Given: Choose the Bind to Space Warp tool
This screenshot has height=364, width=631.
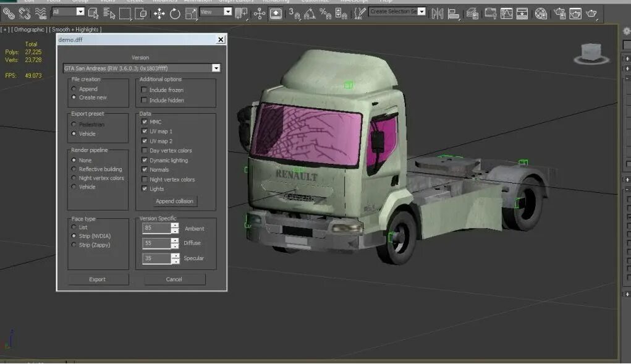Looking at the screenshot, I should [41, 14].
